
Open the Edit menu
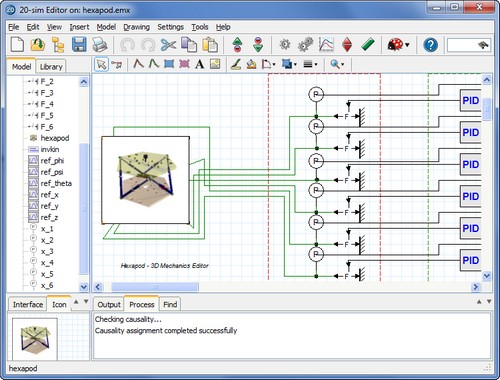pyautogui.click(x=33, y=27)
